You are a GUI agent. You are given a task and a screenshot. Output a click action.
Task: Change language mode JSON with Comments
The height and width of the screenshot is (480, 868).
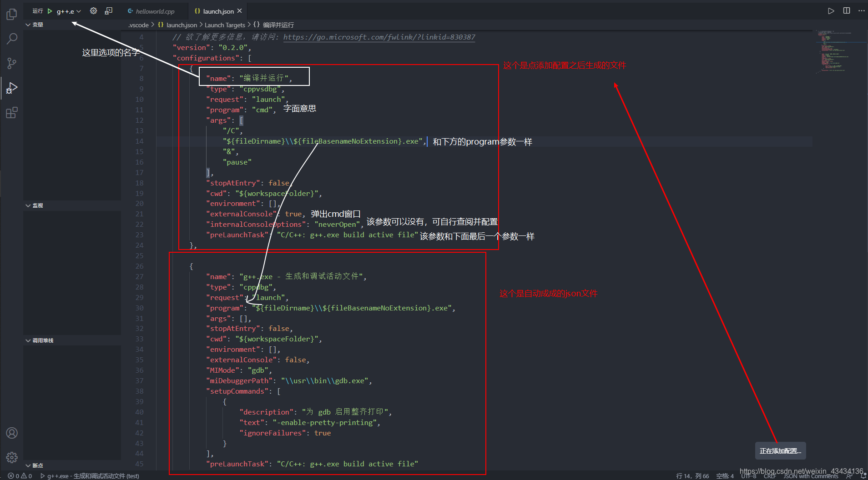click(x=811, y=476)
